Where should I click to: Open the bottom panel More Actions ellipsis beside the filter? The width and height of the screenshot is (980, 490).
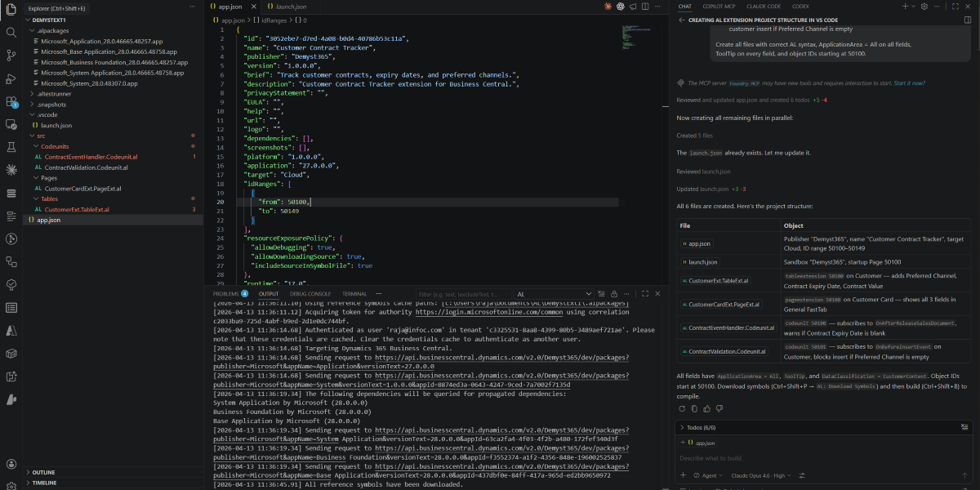click(626, 294)
